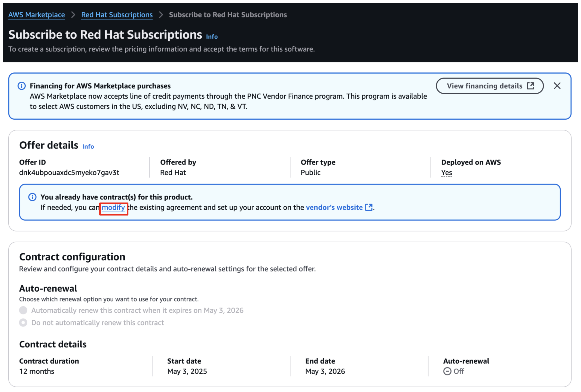Open the AWS Marketplace breadcrumb link
581x392 pixels.
click(x=36, y=15)
